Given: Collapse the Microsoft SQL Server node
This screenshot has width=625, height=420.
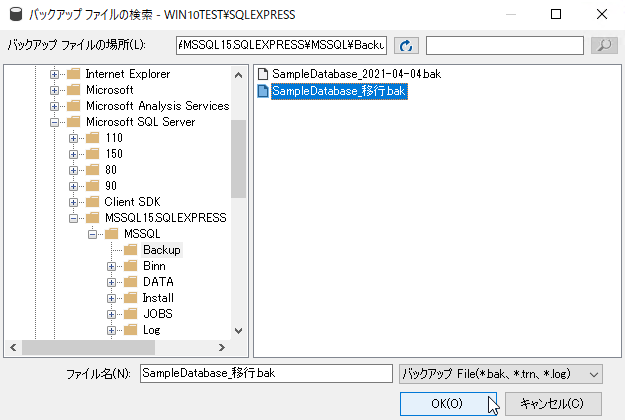Looking at the screenshot, I should 54,122.
